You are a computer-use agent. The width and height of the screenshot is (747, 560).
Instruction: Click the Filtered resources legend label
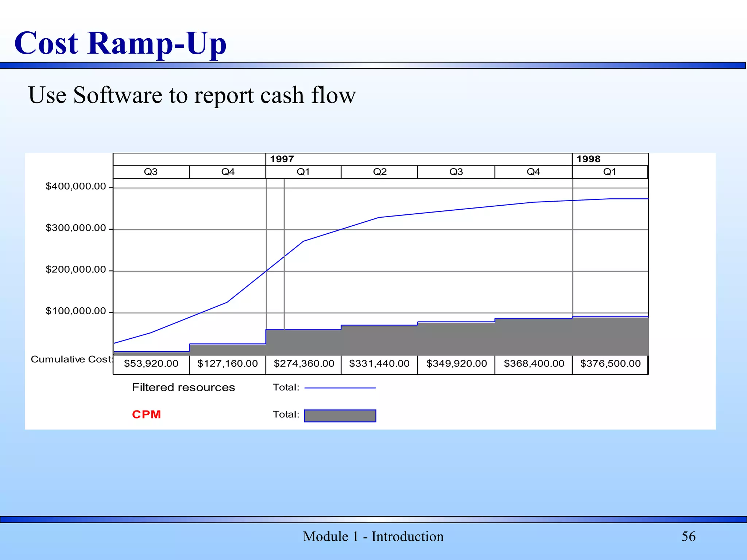pos(183,388)
